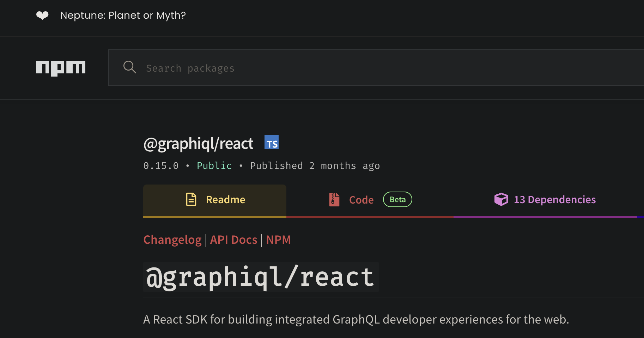Click the document icon on the Readme tab

point(191,199)
